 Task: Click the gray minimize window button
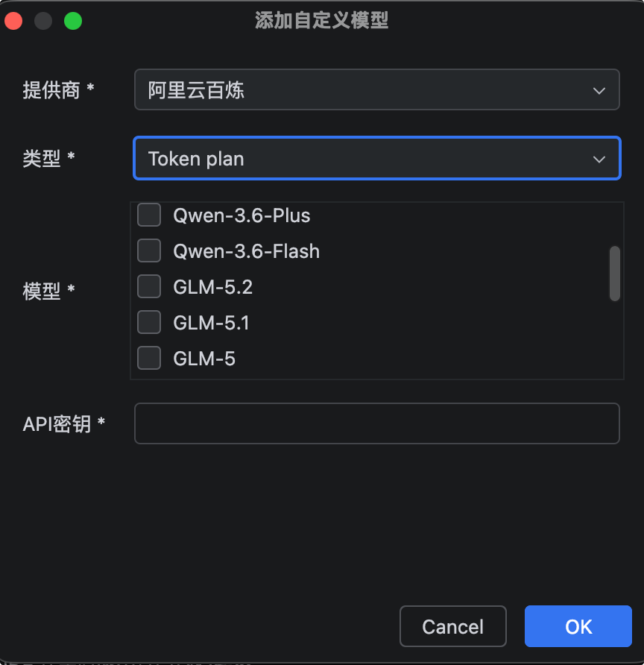(x=42, y=21)
